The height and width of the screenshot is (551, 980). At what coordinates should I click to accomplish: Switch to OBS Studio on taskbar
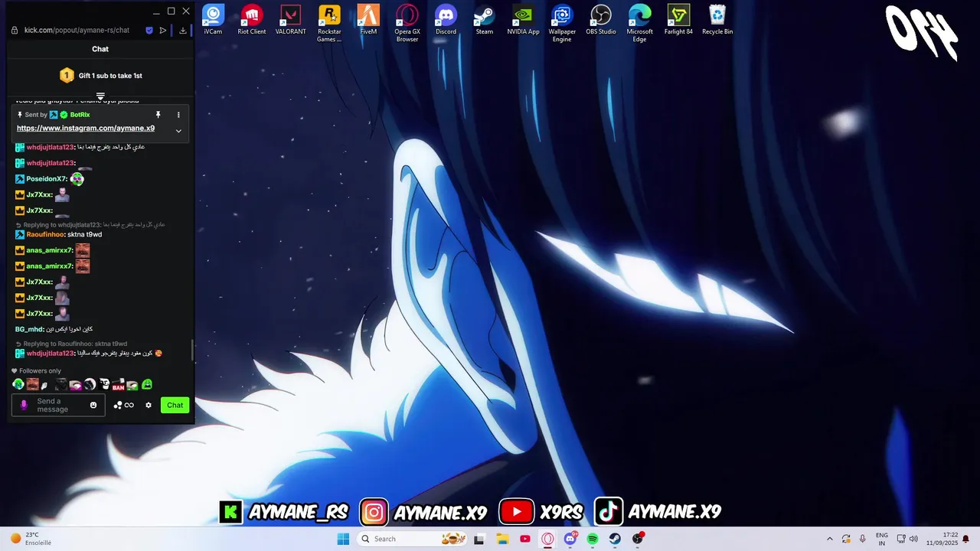click(x=638, y=539)
